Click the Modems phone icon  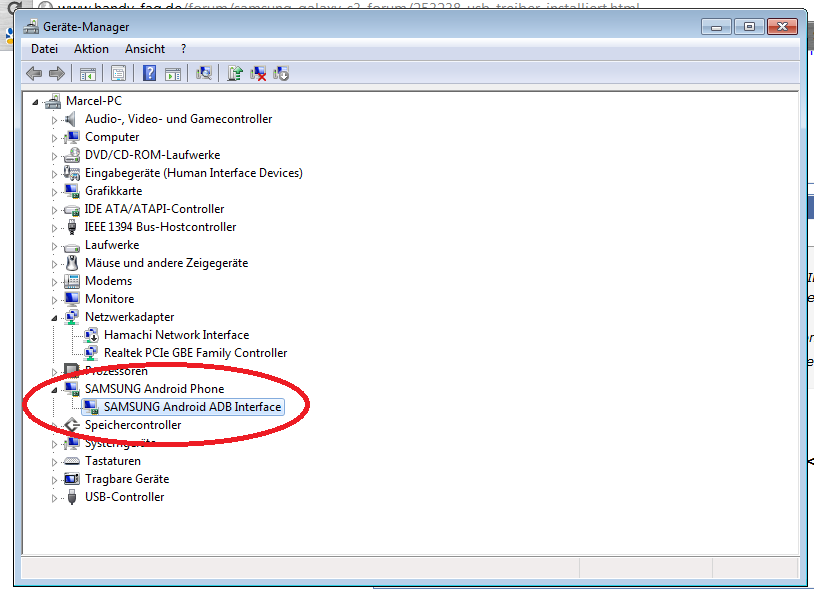(72, 281)
